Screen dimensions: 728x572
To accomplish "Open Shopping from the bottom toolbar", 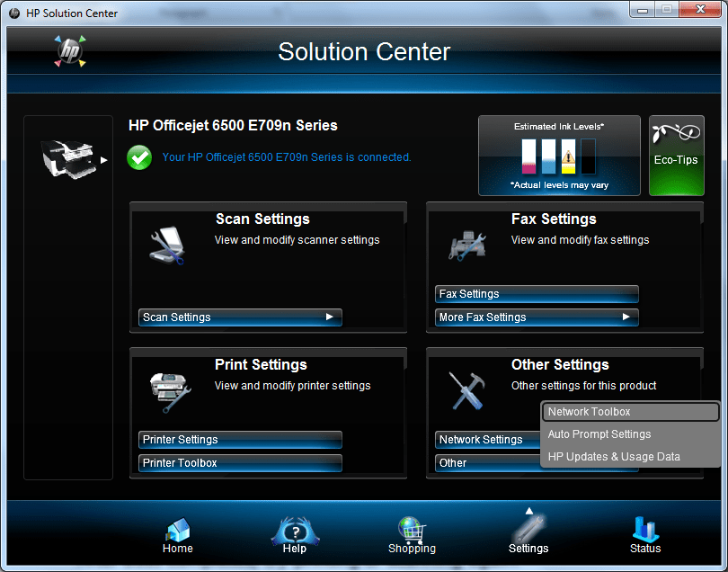I will point(411,532).
